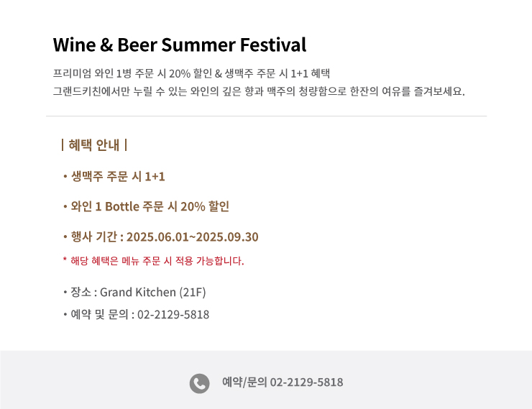Click the 와인 1 Bottle 20% 할인 line

[146, 206]
